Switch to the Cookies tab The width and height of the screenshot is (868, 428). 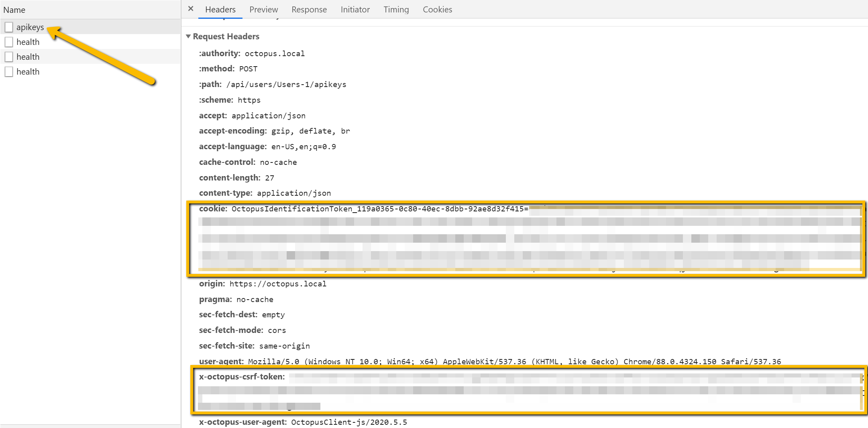(437, 9)
